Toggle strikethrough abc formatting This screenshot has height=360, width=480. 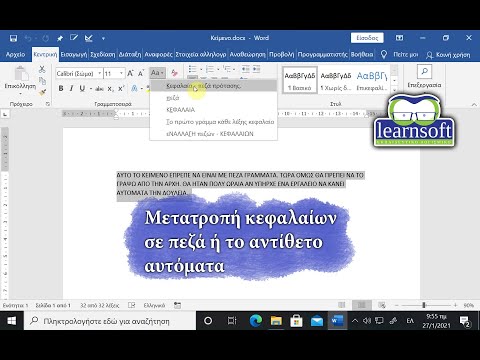pyautogui.click(x=99, y=89)
